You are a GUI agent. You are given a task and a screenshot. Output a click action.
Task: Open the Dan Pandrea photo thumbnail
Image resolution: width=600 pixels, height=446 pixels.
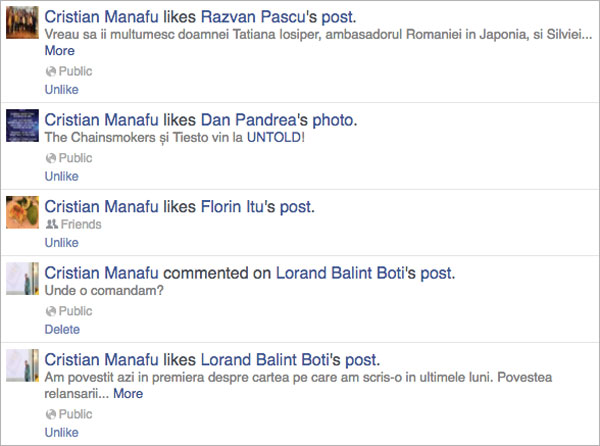point(22,125)
